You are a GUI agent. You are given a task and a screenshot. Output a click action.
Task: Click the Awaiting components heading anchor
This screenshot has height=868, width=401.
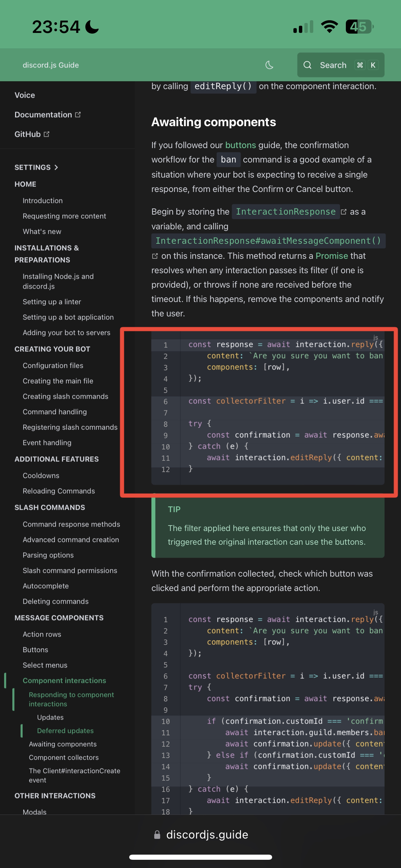click(214, 122)
